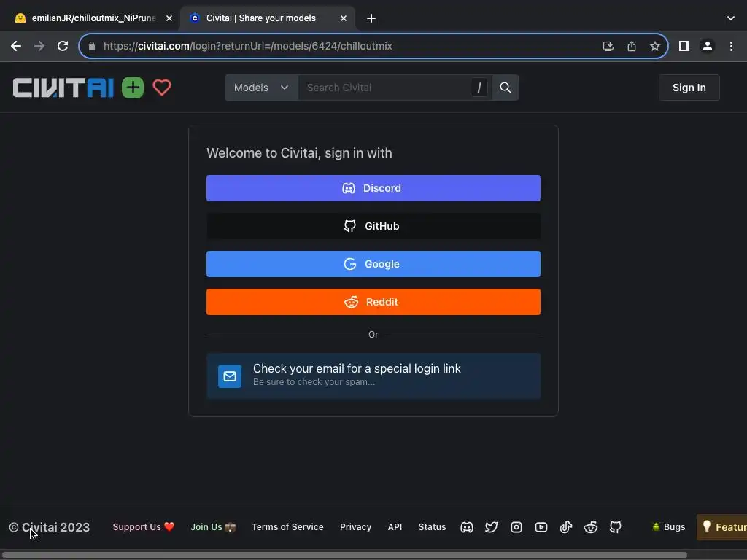Image resolution: width=747 pixels, height=560 pixels.
Task: Open the browser profile icon
Action: coord(708,46)
